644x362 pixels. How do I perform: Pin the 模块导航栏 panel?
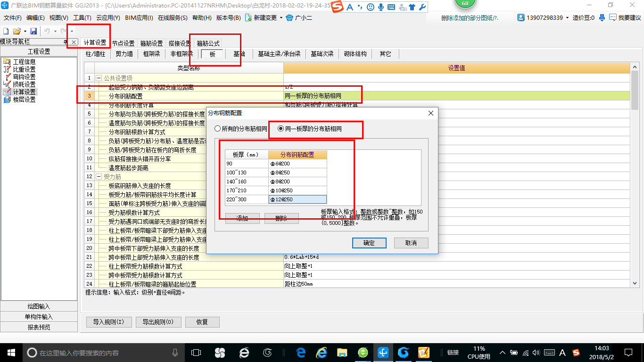[65, 42]
